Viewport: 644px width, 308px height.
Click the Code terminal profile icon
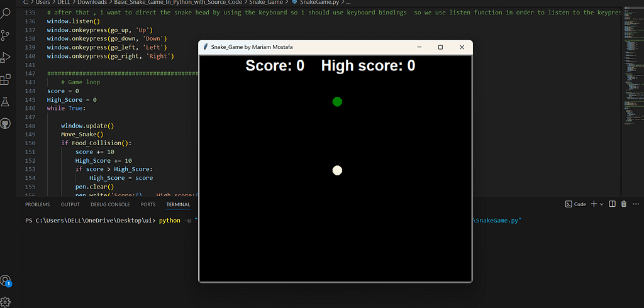pyautogui.click(x=569, y=204)
